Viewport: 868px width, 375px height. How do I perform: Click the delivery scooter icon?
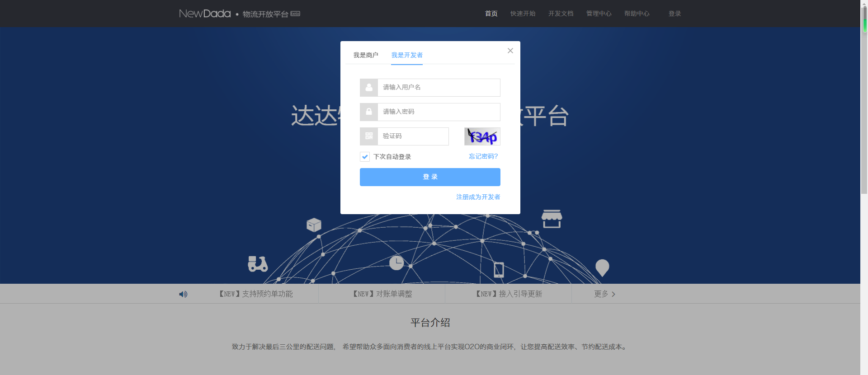pos(258,264)
